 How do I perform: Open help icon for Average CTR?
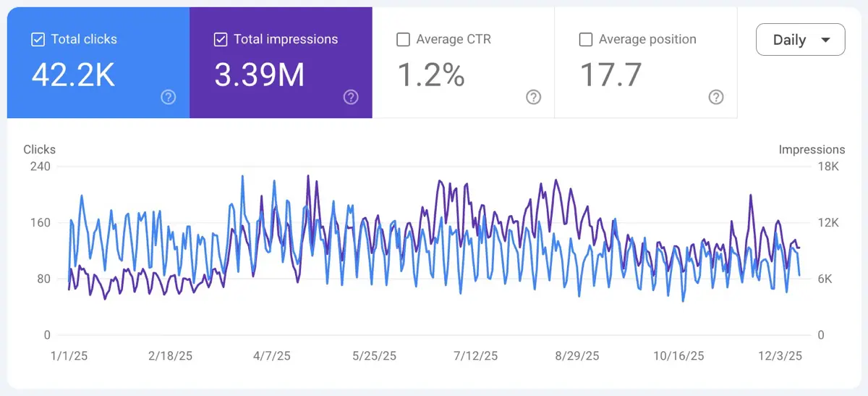coord(534,97)
